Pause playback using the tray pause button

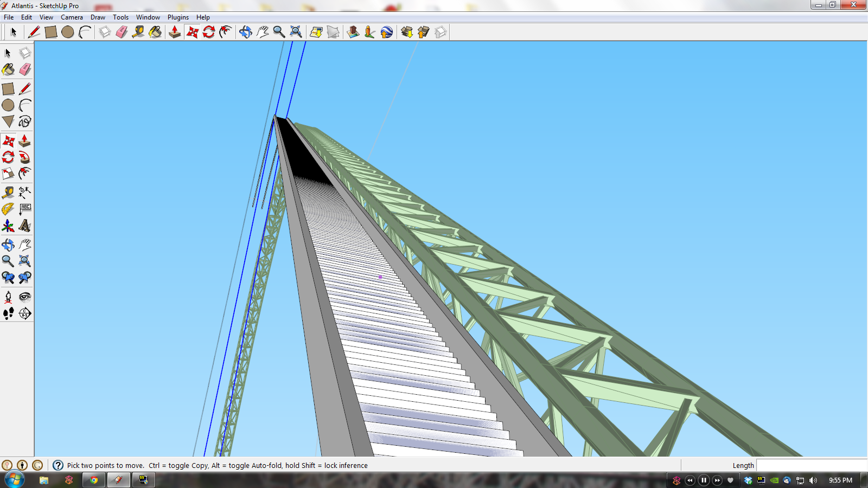pos(704,480)
